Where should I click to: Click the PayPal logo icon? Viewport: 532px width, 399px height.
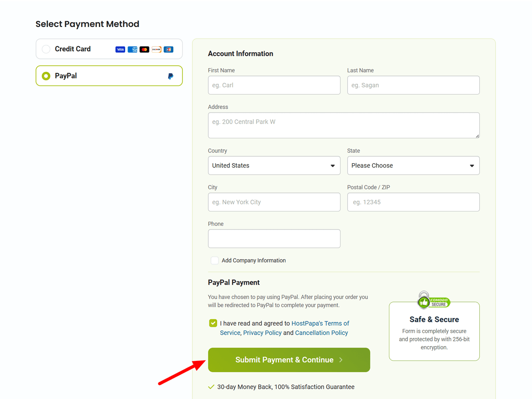tap(171, 76)
